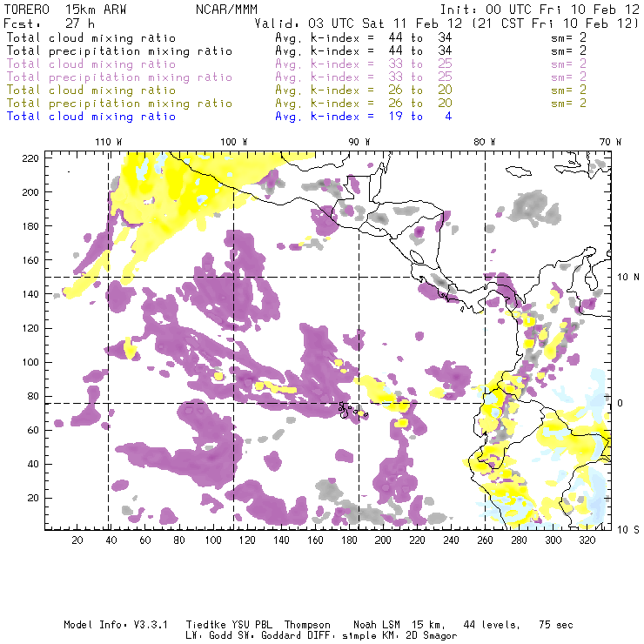Select the "15km ARW" header text

pos(96,10)
